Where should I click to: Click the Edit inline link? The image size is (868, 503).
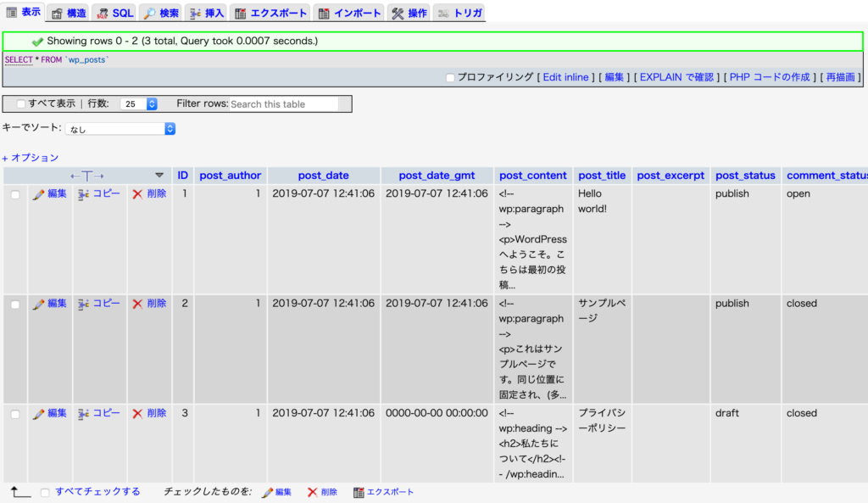[565, 77]
